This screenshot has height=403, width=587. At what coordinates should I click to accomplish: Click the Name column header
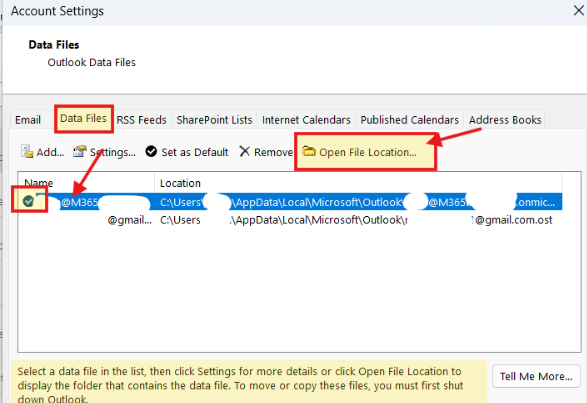[x=39, y=183]
